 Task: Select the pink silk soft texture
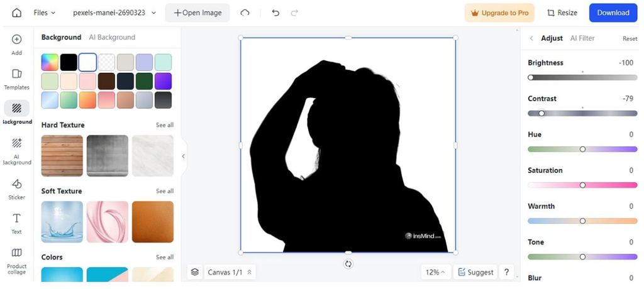pyautogui.click(x=107, y=222)
